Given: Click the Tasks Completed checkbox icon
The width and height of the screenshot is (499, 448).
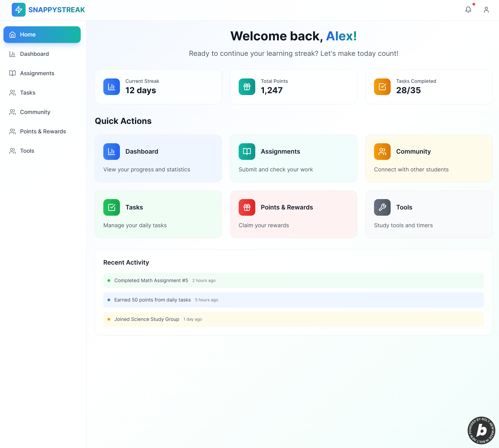Looking at the screenshot, I should click(382, 87).
